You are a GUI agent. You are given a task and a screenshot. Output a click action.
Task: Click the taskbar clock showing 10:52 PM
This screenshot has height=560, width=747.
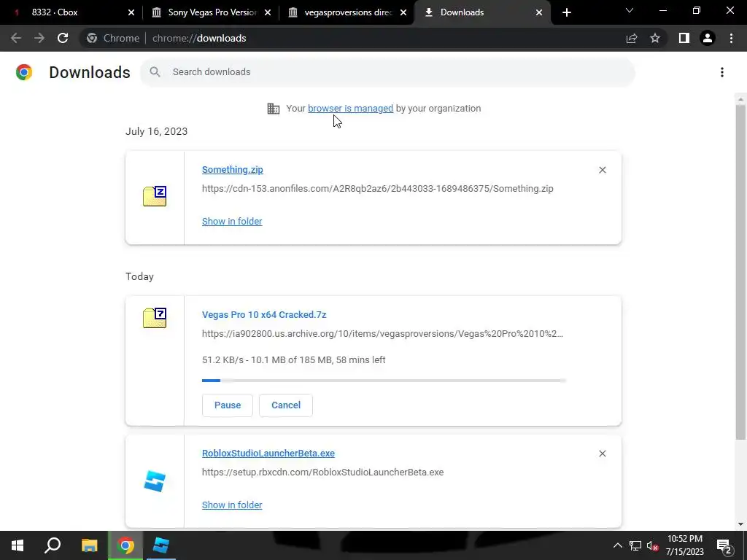[x=684, y=545]
